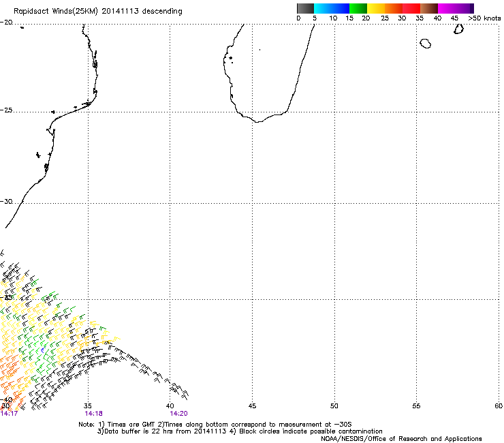Click the green 15-20 knots color band
This screenshot has height=443, width=504.
click(x=358, y=8)
